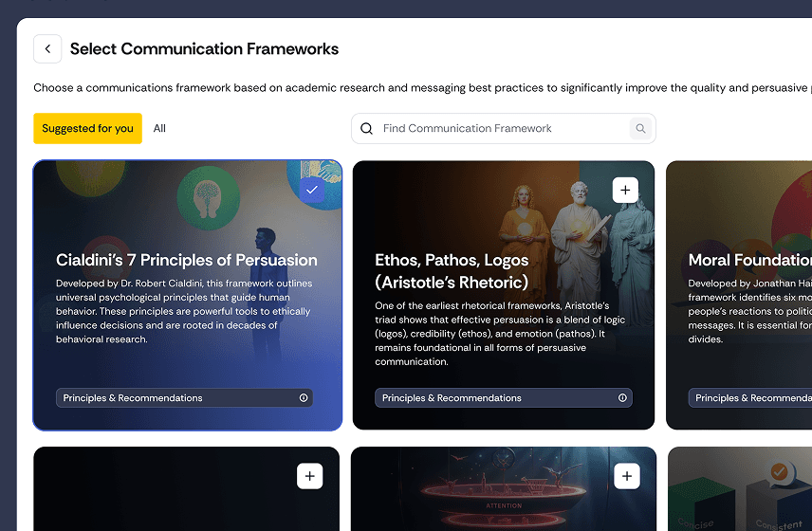
Task: Add Ethos, Pathos, Logos framework with plus icon
Action: [x=625, y=190]
